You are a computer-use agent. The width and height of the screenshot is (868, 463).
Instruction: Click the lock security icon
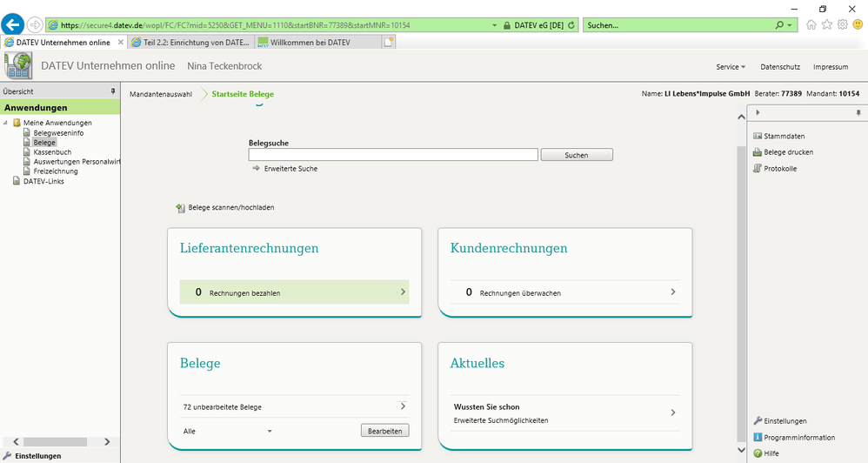pos(506,25)
